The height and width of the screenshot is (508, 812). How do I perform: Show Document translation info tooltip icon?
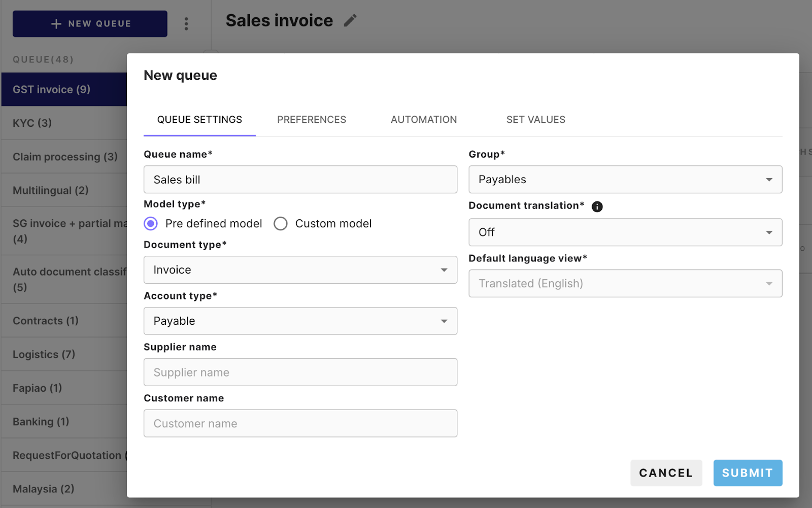tap(597, 207)
